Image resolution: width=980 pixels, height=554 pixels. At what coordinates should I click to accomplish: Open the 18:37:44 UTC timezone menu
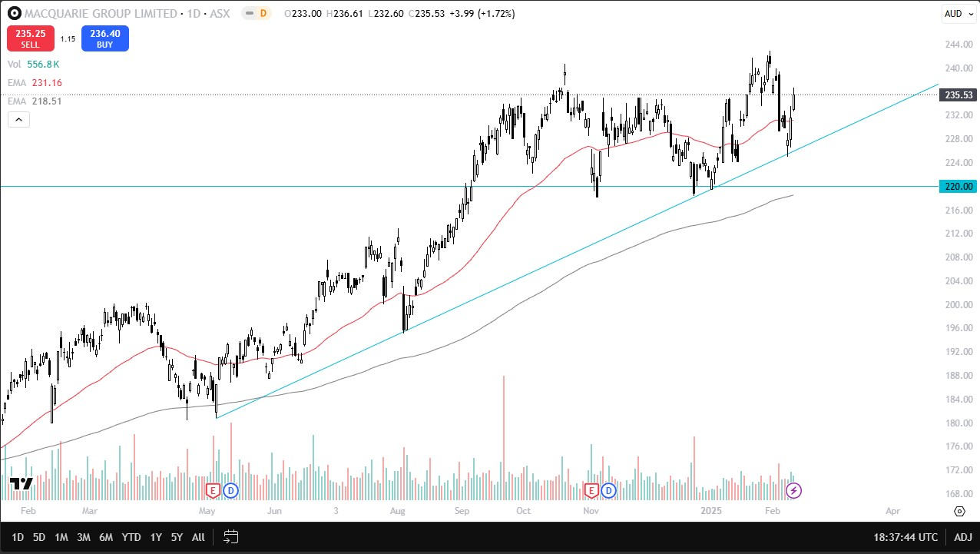tap(905, 537)
